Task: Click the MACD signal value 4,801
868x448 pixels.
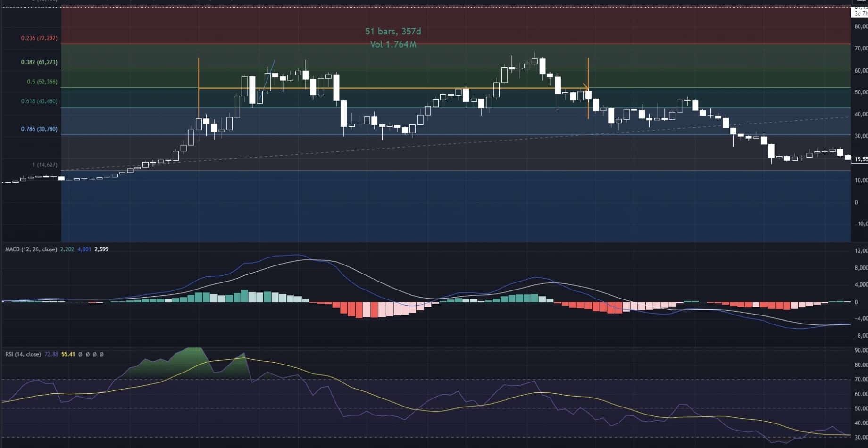Action: coord(83,249)
